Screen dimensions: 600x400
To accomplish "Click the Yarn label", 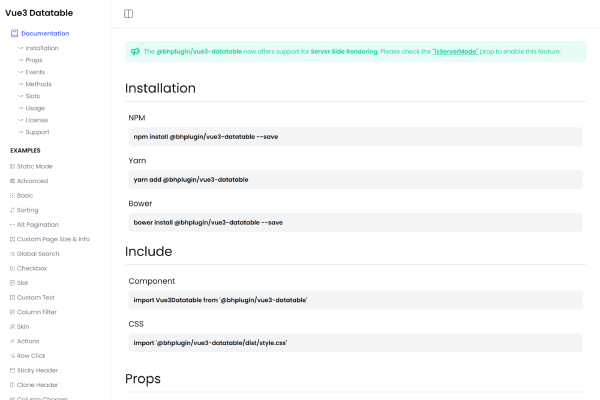I will coord(137,161).
